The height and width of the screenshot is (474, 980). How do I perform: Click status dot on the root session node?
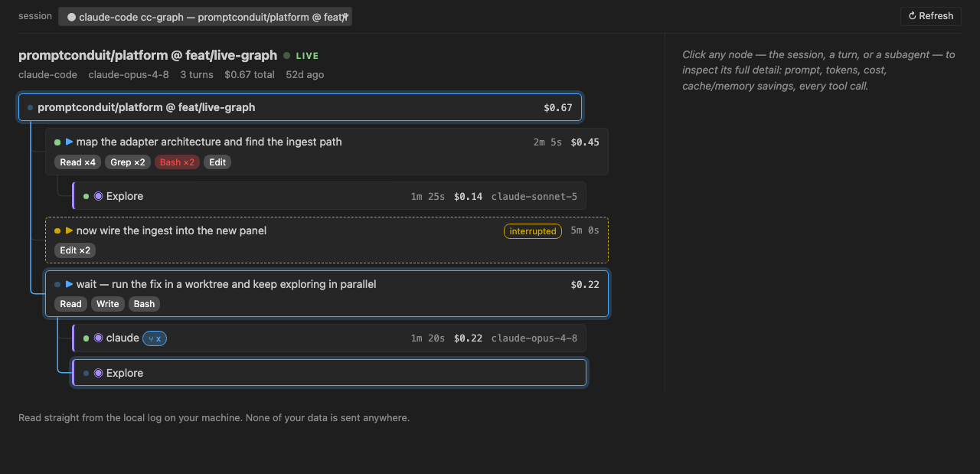coord(30,108)
